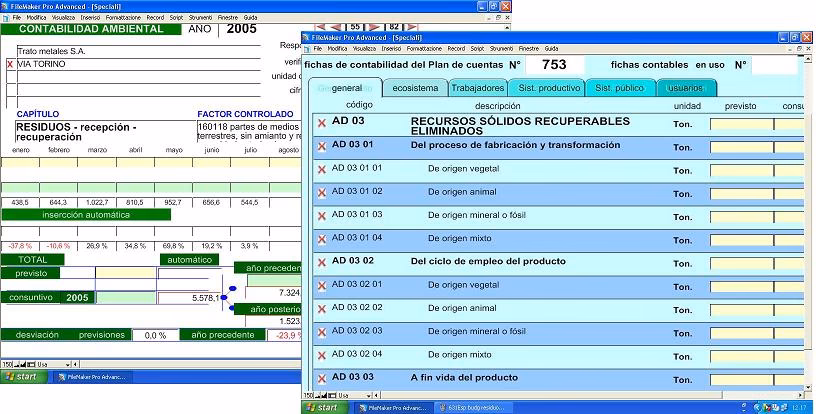Image resolution: width=816 pixels, height=414 pixels.
Task: Click the inserción automática button
Action: click(86, 215)
